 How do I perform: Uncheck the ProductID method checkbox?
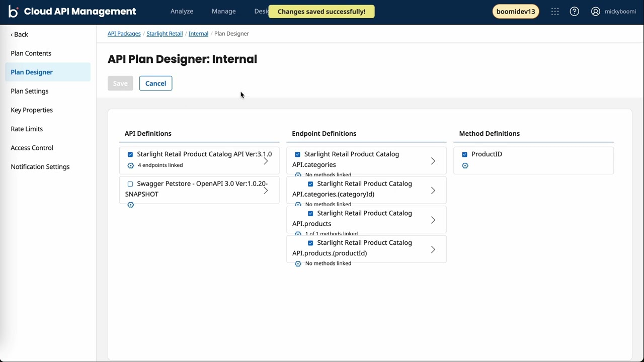464,154
